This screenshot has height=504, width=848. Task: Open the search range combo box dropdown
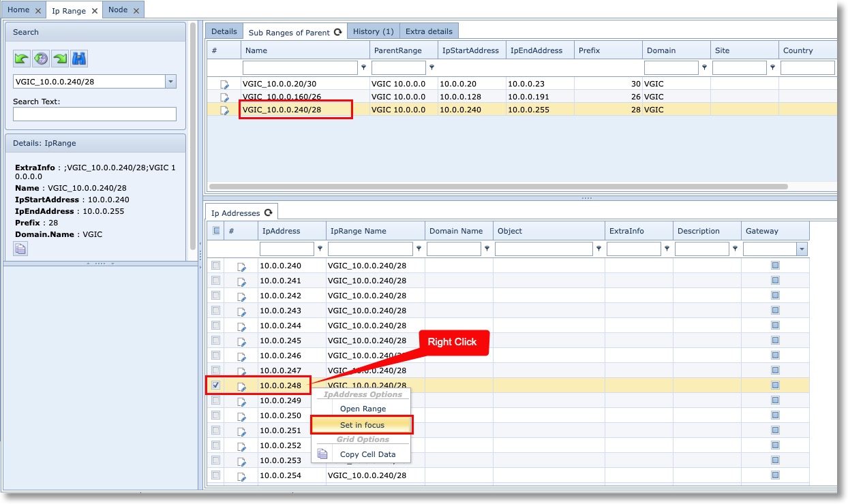click(170, 82)
